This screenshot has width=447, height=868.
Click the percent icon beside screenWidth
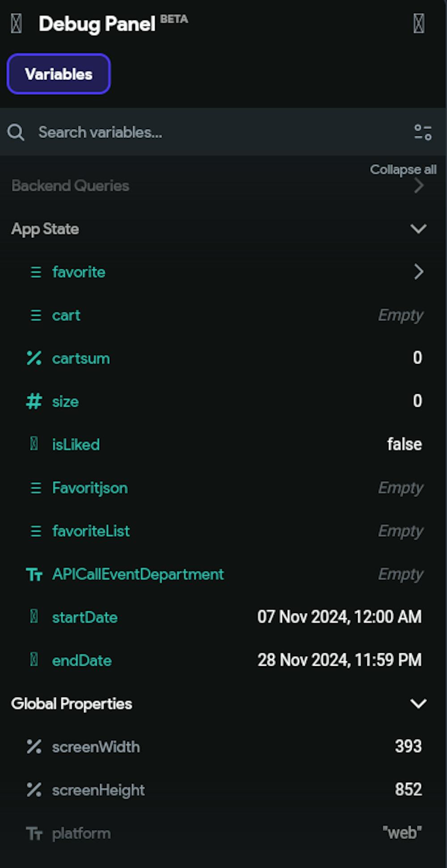(34, 747)
